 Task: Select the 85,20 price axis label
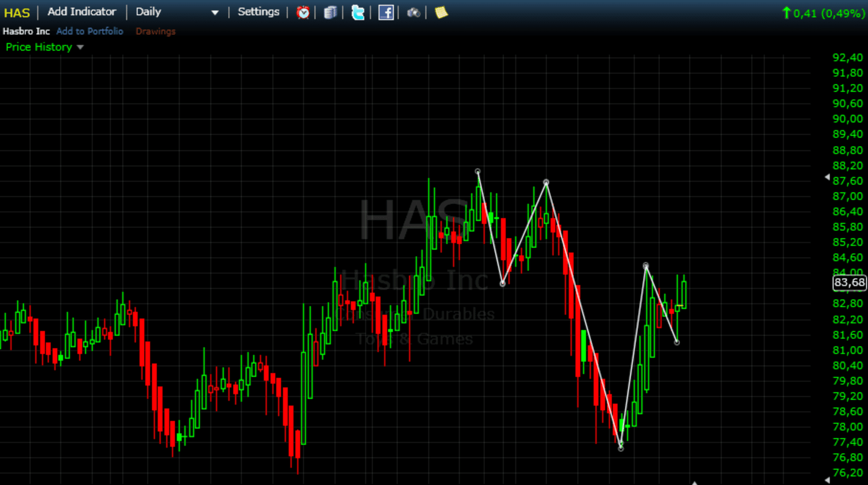click(x=848, y=242)
